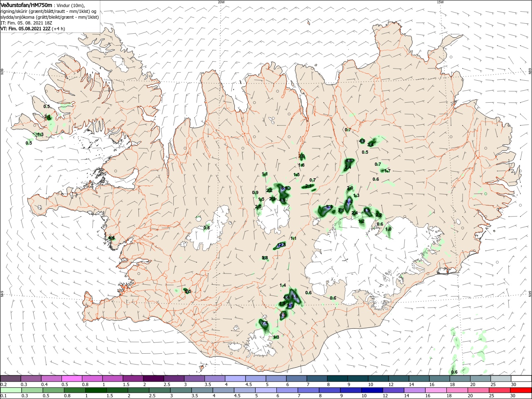Click the 6.6 precipitation label
Screen dimensions: 532x399
(x=295, y=296)
